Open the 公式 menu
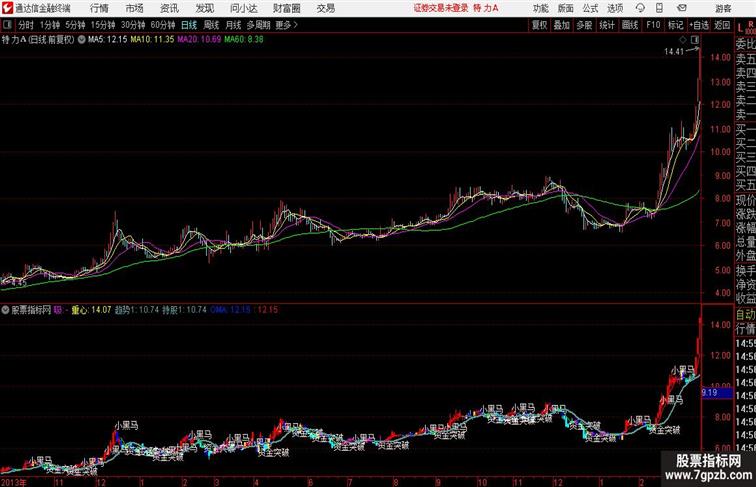Screen dimensions: 756x487 (590, 8)
